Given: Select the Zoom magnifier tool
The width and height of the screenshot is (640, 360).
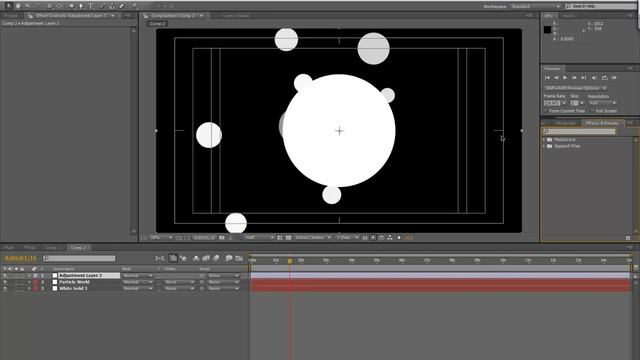Looking at the screenshot, I should coord(28,6).
